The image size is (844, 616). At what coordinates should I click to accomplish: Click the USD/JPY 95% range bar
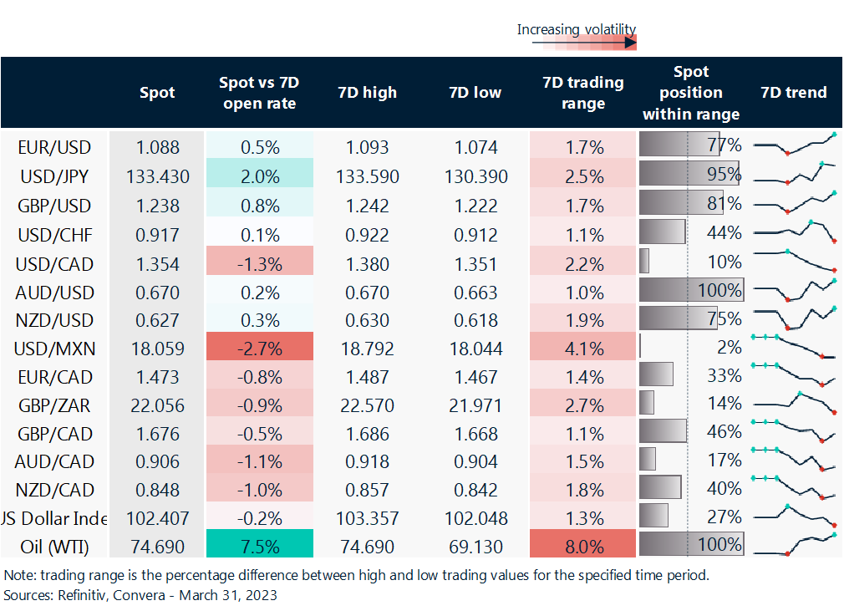[689, 173]
